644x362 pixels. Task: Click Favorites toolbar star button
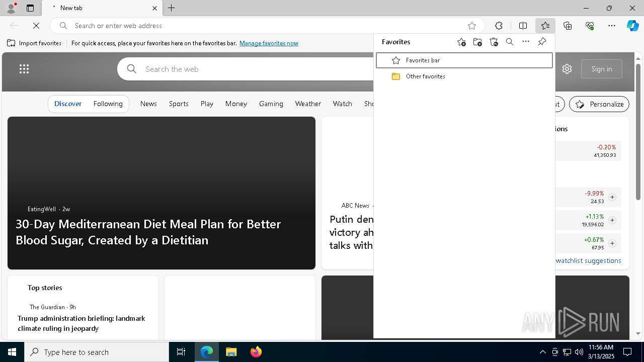(545, 26)
